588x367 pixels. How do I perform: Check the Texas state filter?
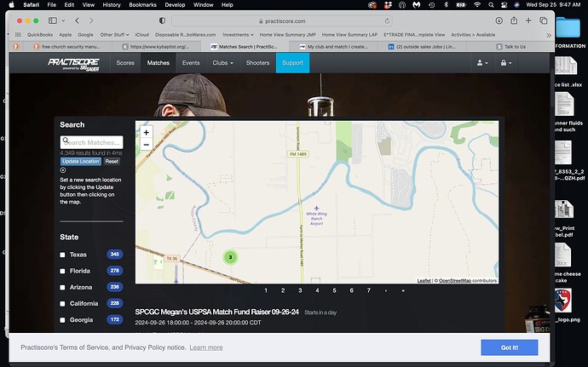tap(62, 255)
